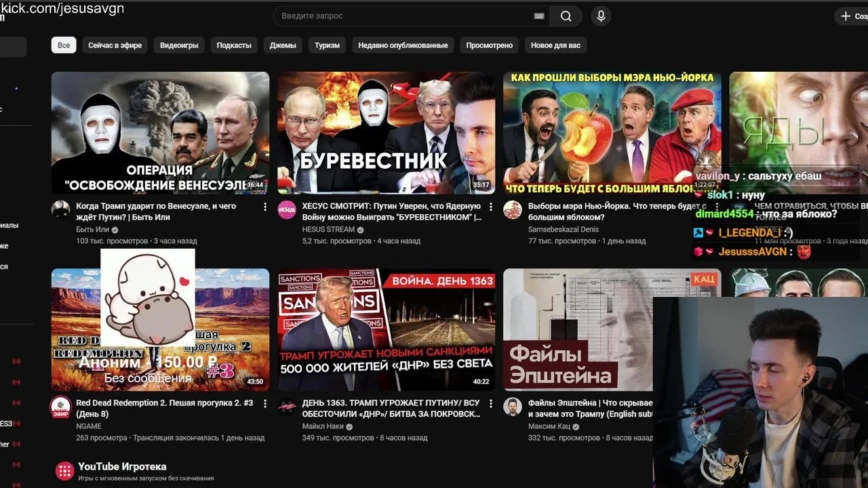The height and width of the screenshot is (488, 868).
Task: Open the on-screen keyboard icon in search box
Action: tap(539, 16)
